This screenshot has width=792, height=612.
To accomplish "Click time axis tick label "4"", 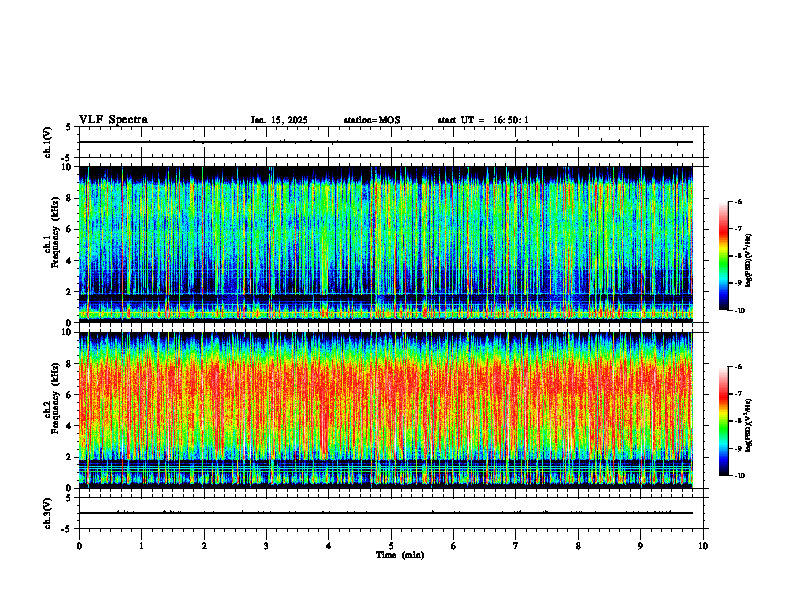I will pos(329,546).
